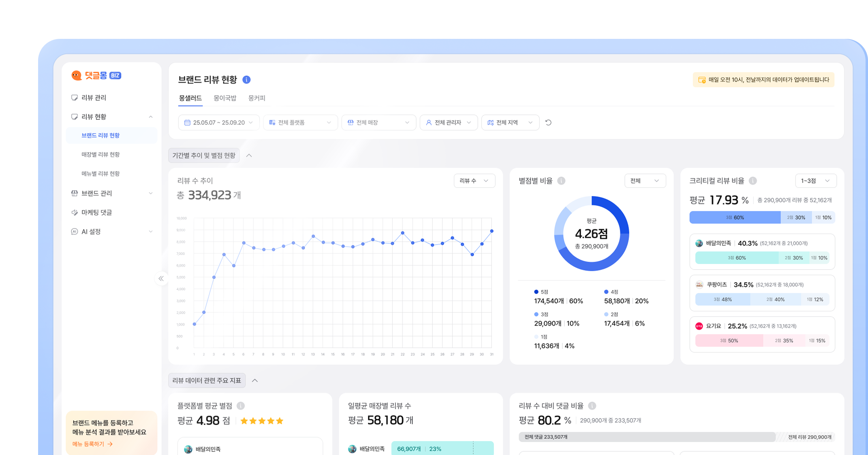Open the 브랜드 리뷰 현황 info tooltip
Image resolution: width=868 pixels, height=455 pixels.
click(246, 79)
